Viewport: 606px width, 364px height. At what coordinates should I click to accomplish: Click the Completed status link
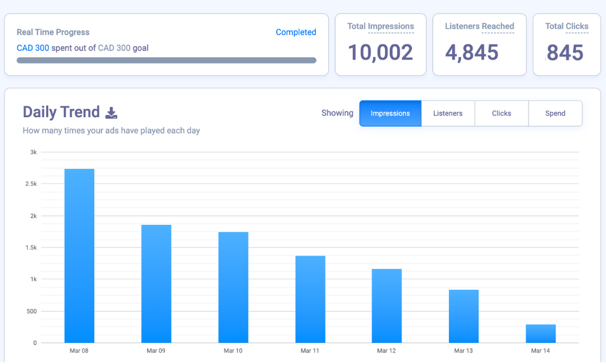click(x=296, y=33)
